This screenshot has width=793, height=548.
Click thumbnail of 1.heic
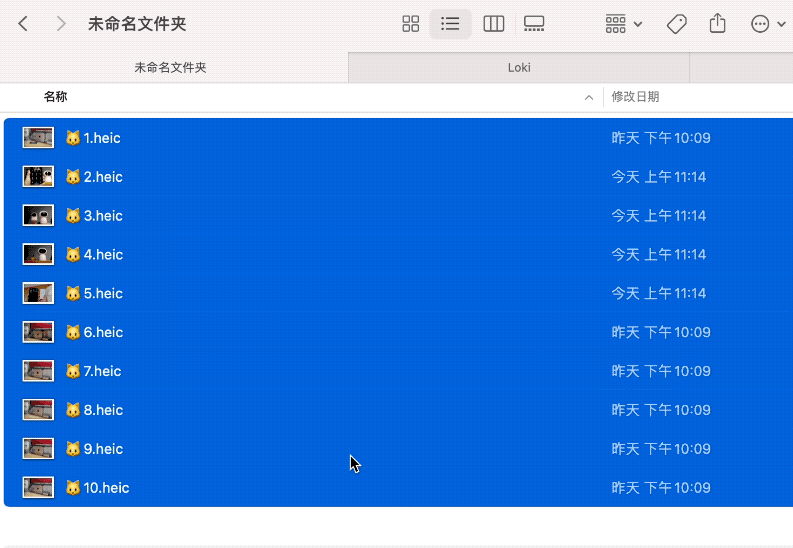tap(38, 138)
